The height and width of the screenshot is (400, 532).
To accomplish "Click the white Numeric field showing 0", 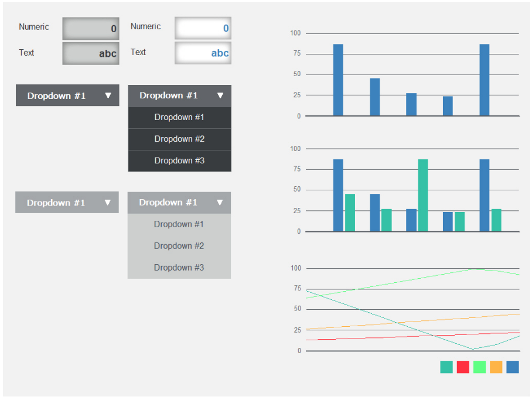I will tap(203, 28).
